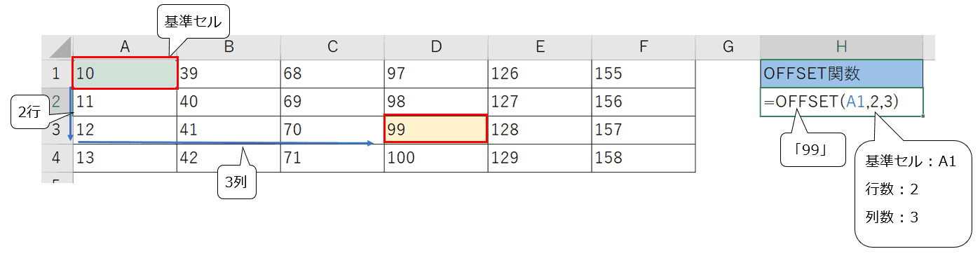The image size is (980, 256).
Task: Click base cell A1 containing 10
Action: pyautogui.click(x=125, y=74)
